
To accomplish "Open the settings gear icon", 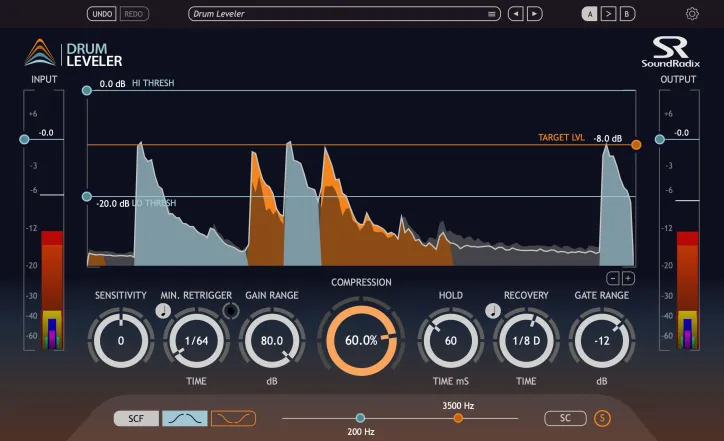I will pyautogui.click(x=692, y=14).
